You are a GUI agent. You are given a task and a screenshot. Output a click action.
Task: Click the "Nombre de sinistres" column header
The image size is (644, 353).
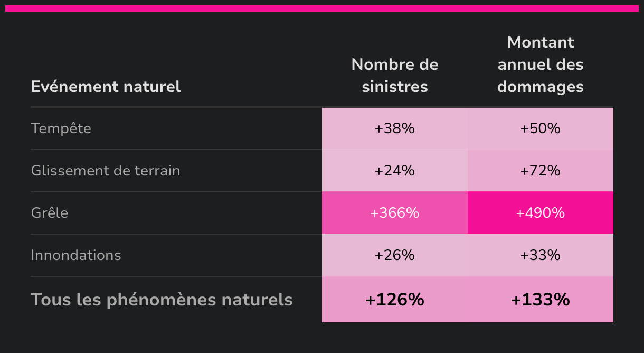pos(394,76)
